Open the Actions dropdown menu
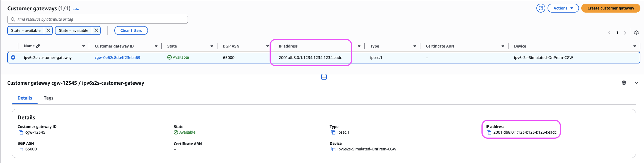Viewport: 644px width, 163px height. (563, 8)
